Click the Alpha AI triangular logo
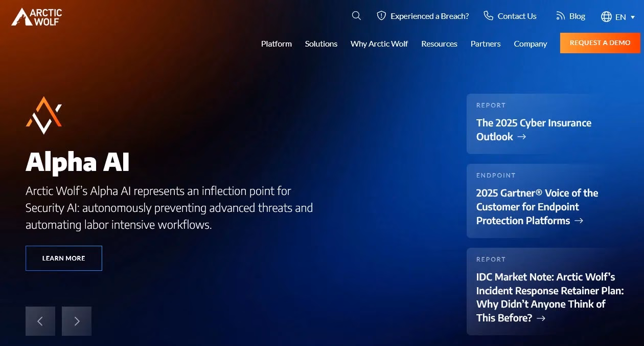 coord(43,116)
